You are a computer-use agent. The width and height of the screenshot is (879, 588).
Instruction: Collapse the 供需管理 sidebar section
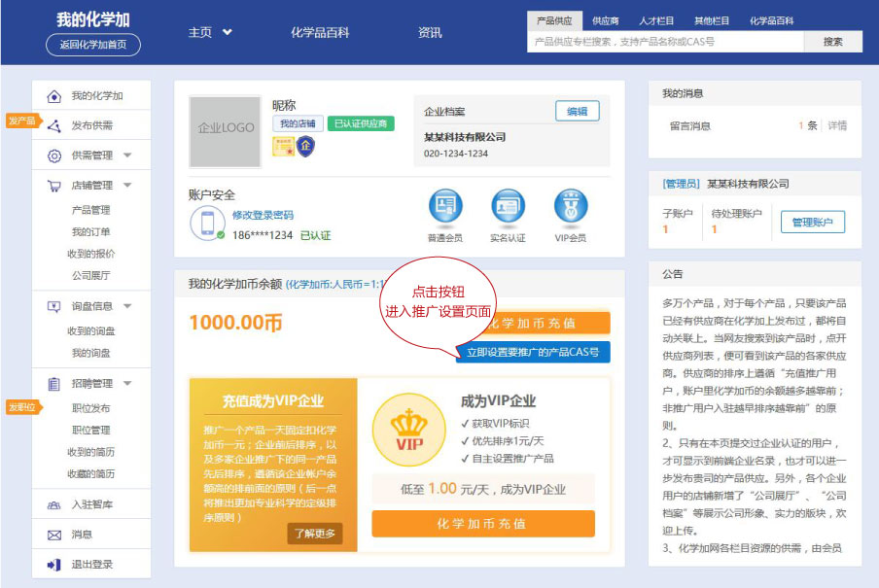coord(127,156)
